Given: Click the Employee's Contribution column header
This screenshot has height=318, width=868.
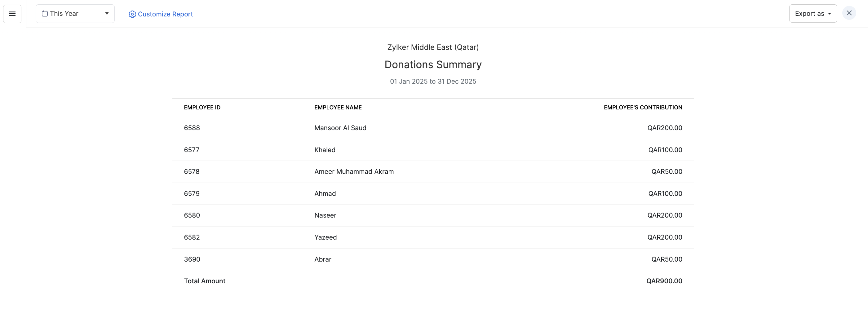Looking at the screenshot, I should click(x=643, y=108).
